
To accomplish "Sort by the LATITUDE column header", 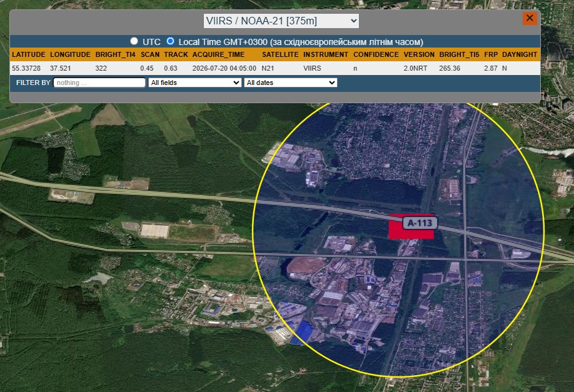I will (29, 54).
